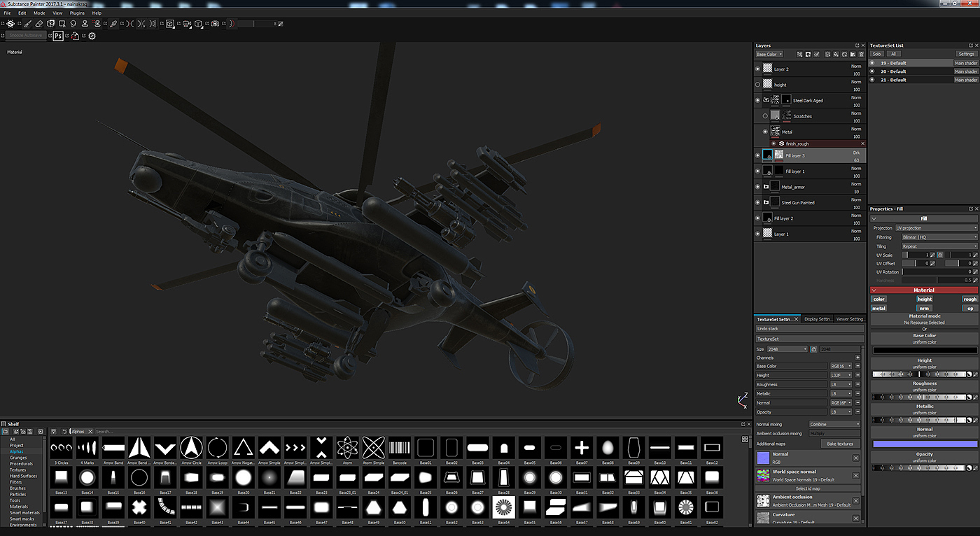Image resolution: width=980 pixels, height=536 pixels.
Task: Lock the texture size ratio icon
Action: click(814, 349)
